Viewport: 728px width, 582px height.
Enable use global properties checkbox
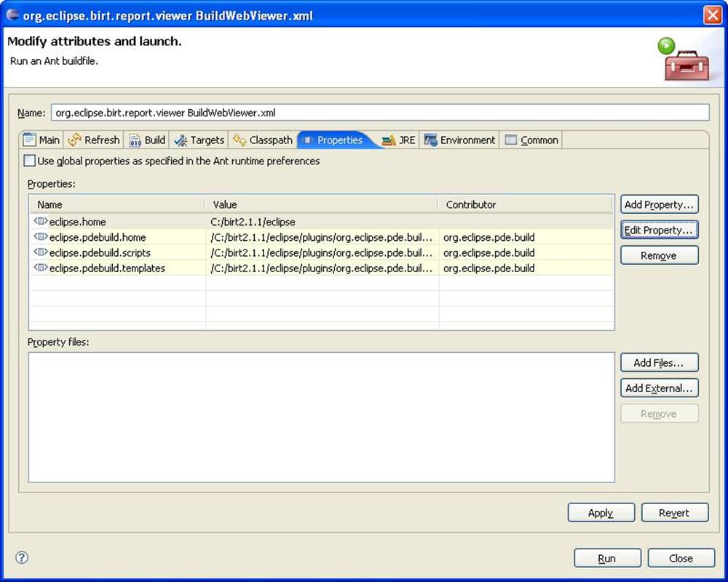[x=29, y=161]
